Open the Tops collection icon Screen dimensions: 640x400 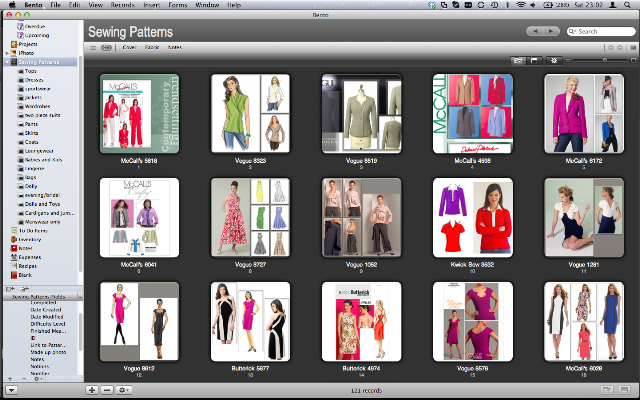[x=20, y=71]
